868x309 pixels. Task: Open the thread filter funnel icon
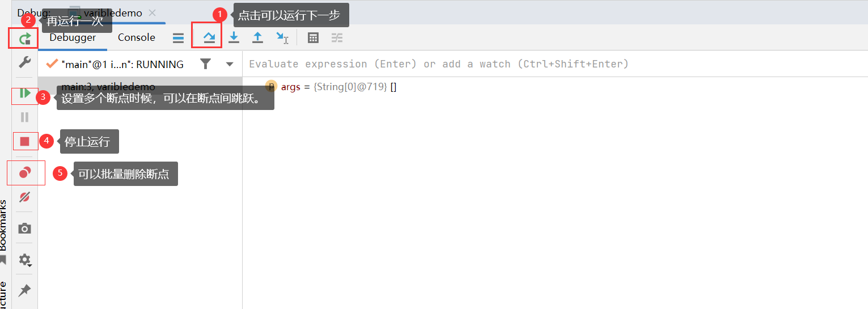coord(206,64)
